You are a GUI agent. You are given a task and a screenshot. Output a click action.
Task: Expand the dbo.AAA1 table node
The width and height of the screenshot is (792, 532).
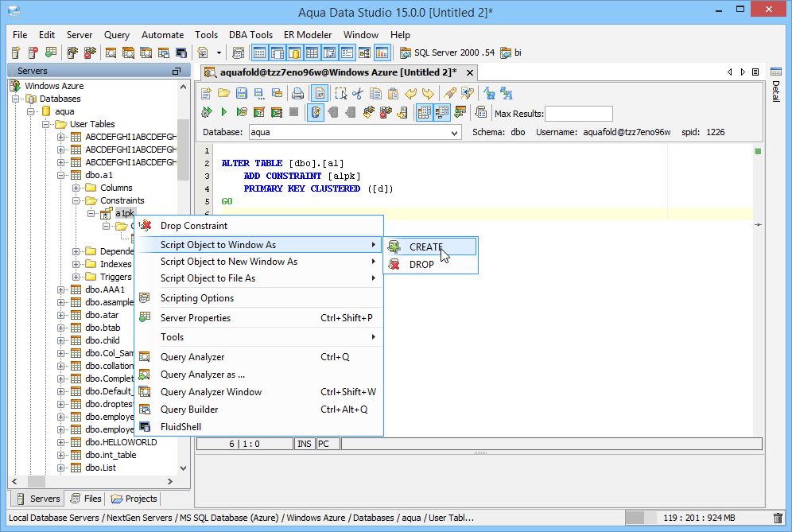click(60, 289)
